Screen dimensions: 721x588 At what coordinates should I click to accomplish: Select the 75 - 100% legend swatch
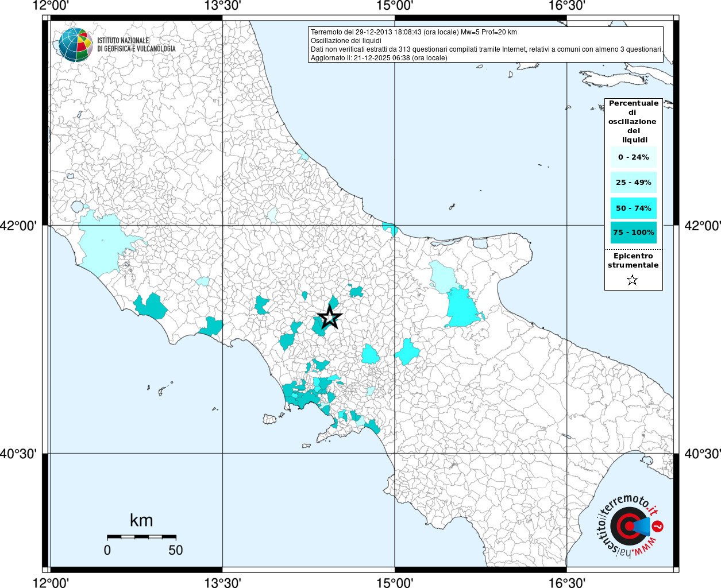click(633, 233)
